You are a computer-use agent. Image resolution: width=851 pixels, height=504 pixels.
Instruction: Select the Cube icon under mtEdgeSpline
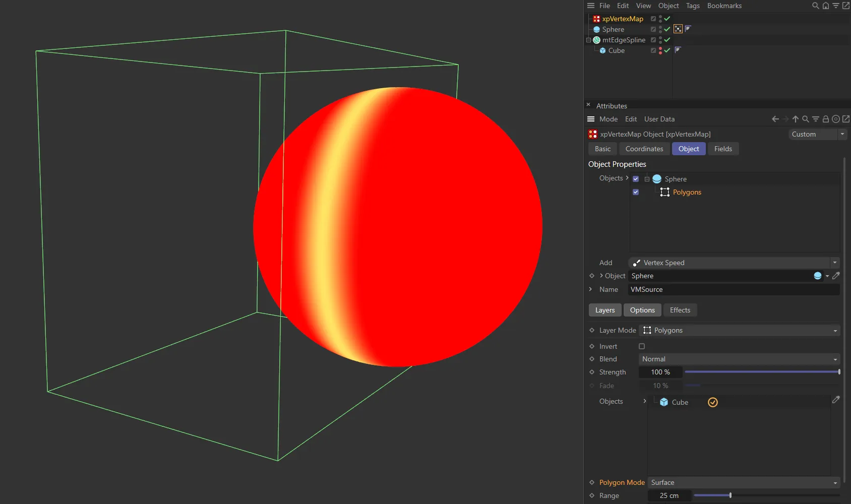point(603,50)
